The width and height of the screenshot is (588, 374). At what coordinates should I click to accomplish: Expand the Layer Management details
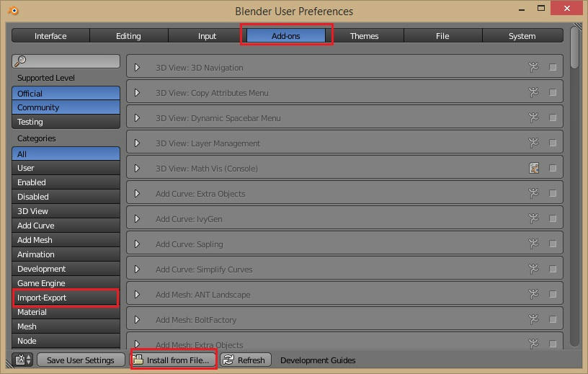137,143
